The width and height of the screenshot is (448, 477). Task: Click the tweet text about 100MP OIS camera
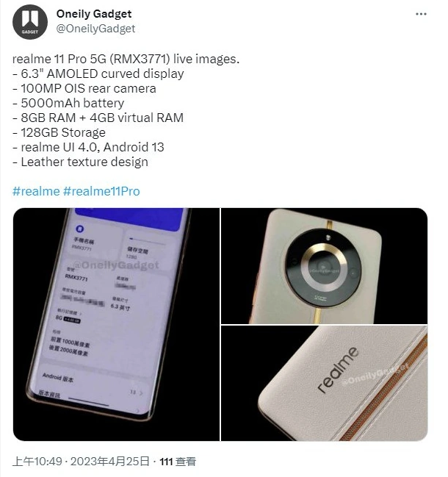pos(84,88)
